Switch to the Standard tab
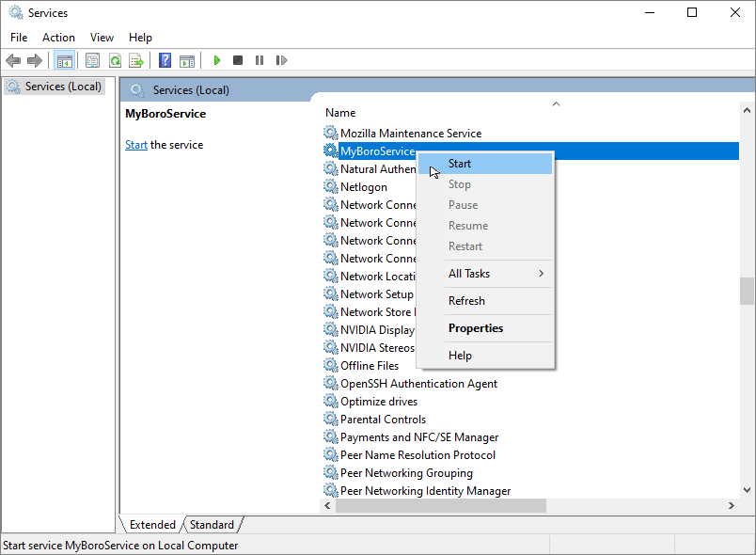Screen dimensions: 756x555 (212, 525)
